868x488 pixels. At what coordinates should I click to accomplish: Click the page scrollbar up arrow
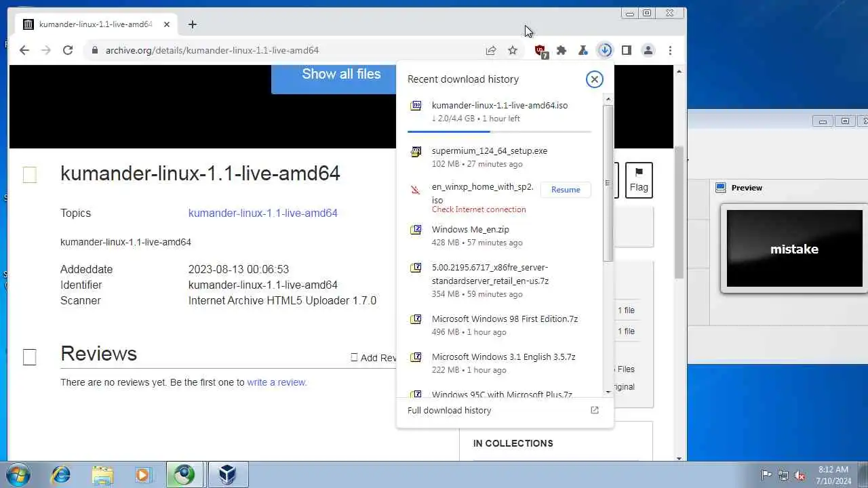coord(679,71)
